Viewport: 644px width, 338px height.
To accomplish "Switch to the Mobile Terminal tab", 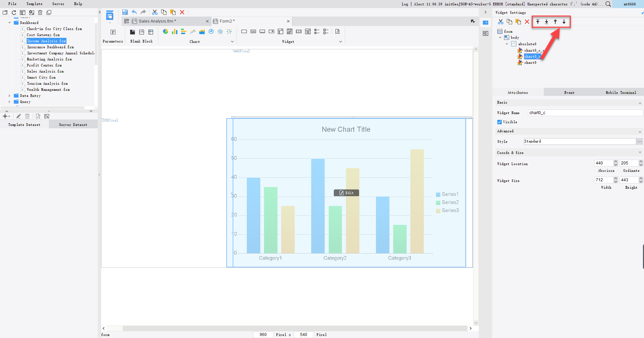I will click(621, 93).
